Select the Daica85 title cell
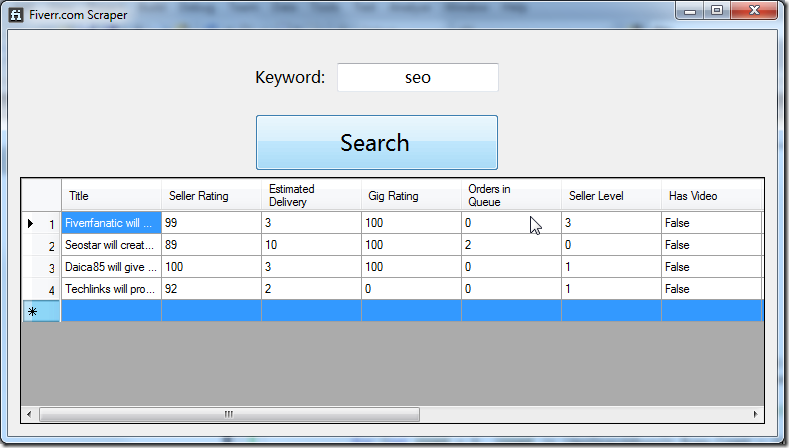 click(111, 267)
